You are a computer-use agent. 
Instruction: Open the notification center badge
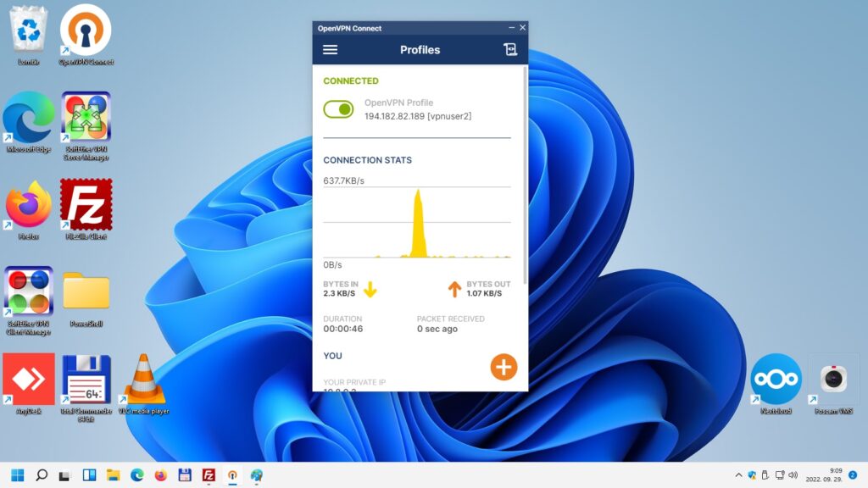(x=853, y=475)
